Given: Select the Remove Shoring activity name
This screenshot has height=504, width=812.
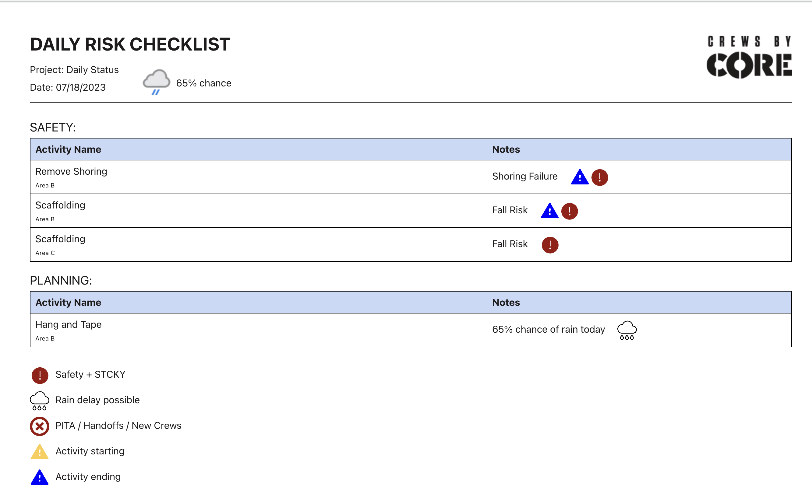Looking at the screenshot, I should pyautogui.click(x=71, y=171).
